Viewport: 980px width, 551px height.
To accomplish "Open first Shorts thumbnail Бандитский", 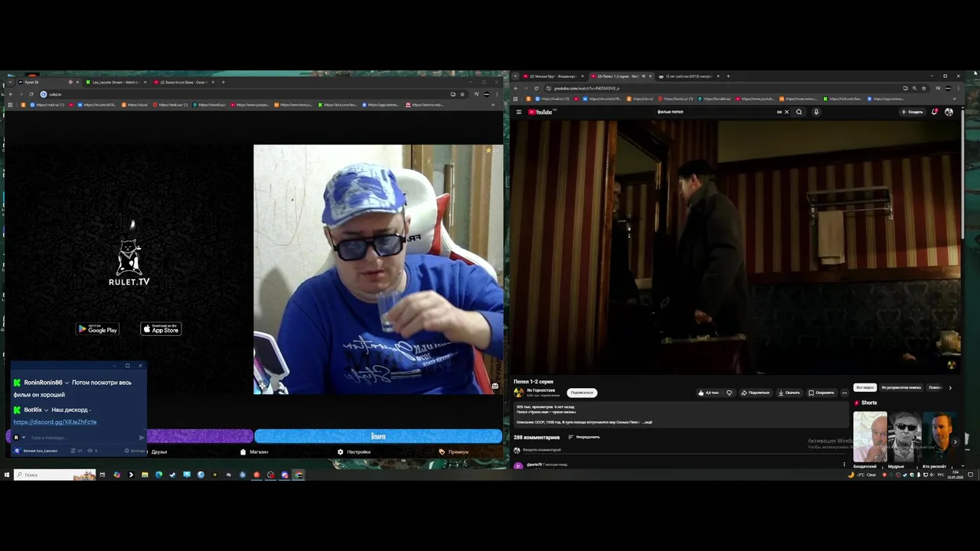I will click(x=871, y=437).
